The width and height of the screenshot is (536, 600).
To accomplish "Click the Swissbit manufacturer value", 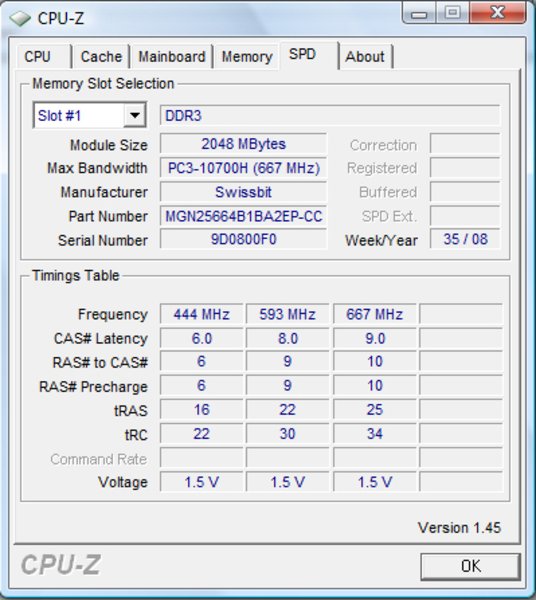I will (x=243, y=192).
